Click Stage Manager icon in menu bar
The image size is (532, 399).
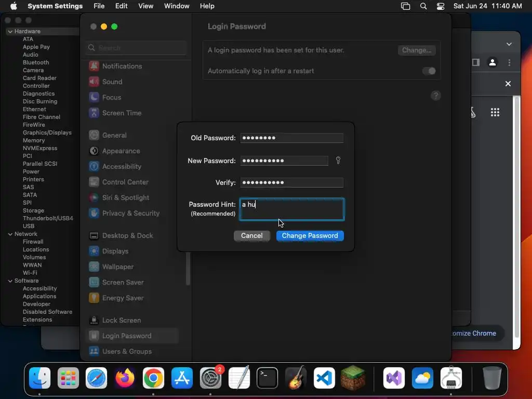tap(405, 6)
